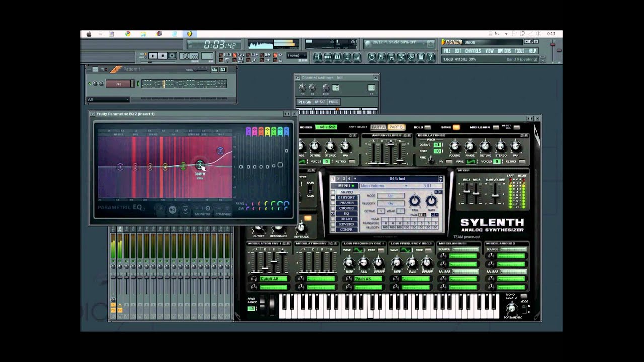The width and height of the screenshot is (644, 362).
Task: Open the HELP menu
Action: (532, 51)
